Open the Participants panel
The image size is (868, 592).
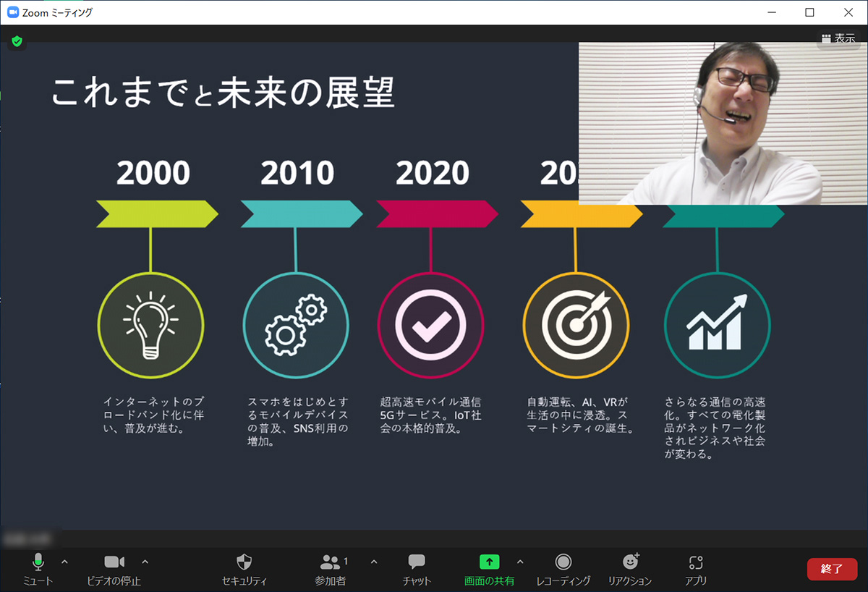(x=331, y=562)
